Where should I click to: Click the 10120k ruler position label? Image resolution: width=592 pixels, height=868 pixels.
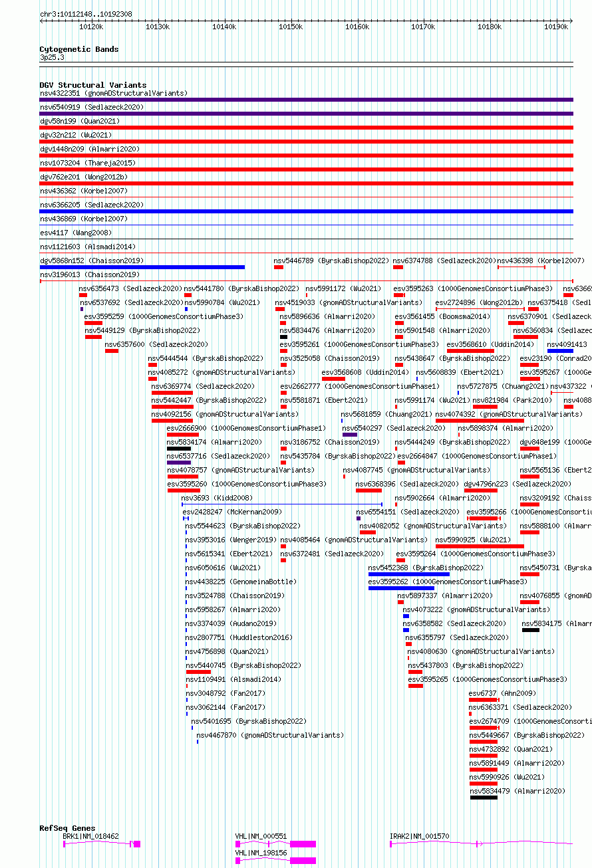pyautogui.click(x=91, y=27)
